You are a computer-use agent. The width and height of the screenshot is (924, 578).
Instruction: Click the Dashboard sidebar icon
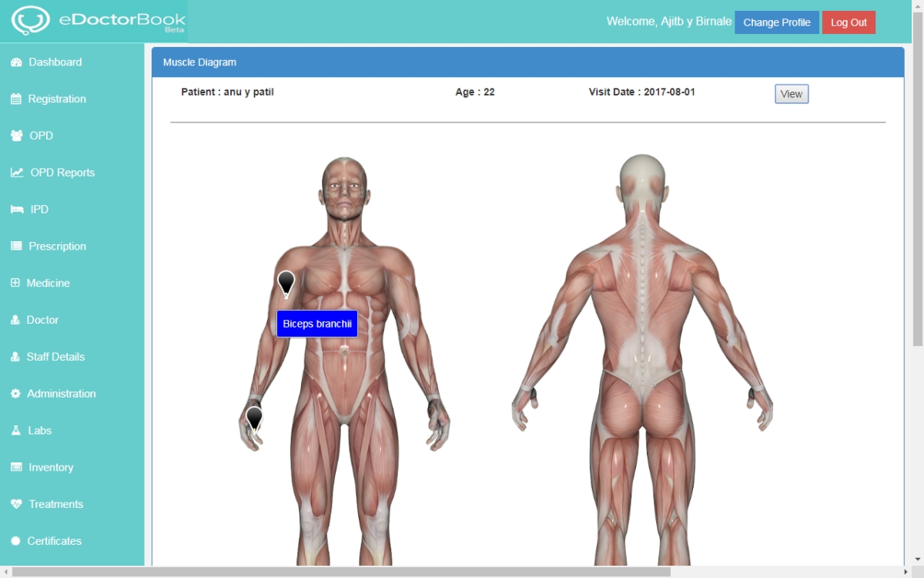[x=16, y=62]
